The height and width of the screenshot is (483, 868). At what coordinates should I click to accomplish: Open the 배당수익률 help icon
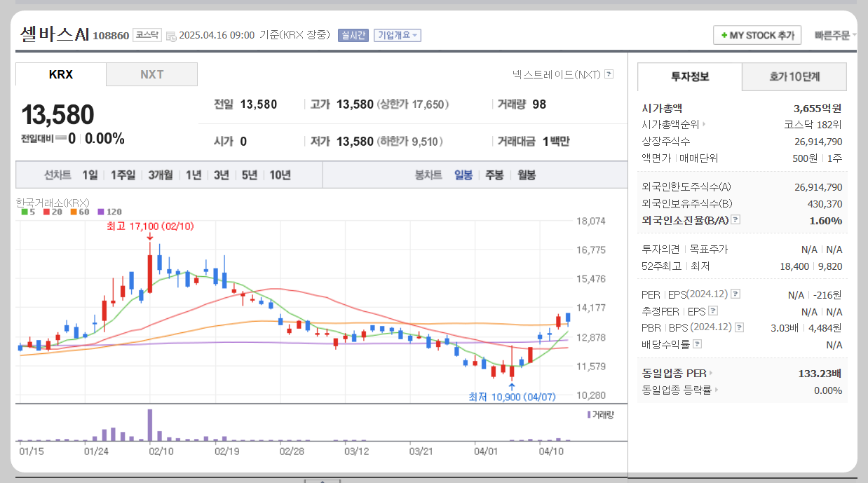(698, 344)
